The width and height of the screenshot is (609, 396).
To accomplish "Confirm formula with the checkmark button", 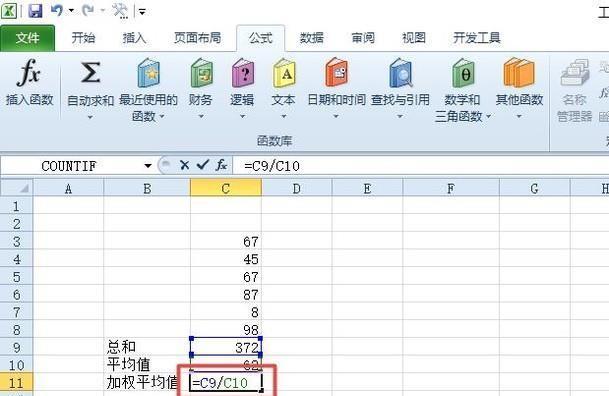I will point(203,165).
